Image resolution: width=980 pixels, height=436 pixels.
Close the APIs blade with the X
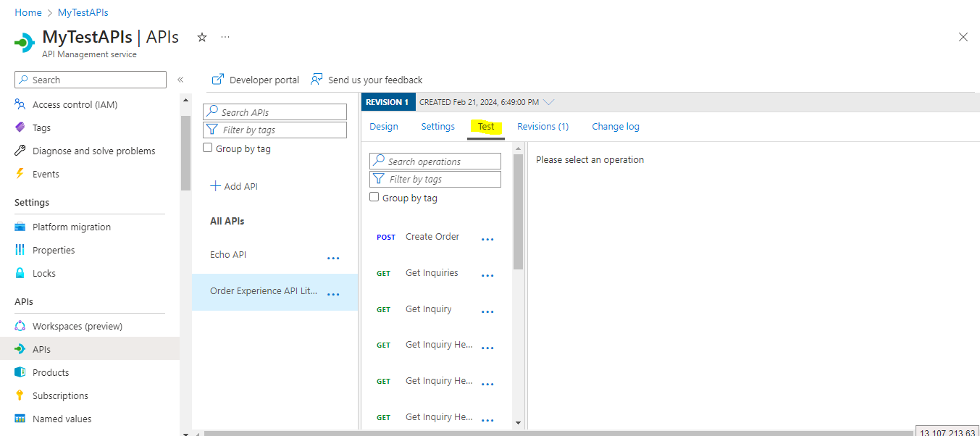[x=963, y=37]
